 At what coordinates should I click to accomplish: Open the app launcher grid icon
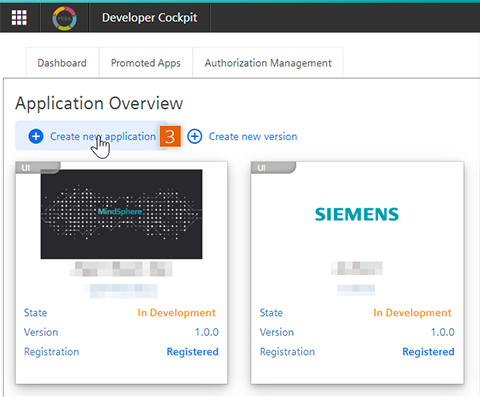pyautogui.click(x=19, y=18)
